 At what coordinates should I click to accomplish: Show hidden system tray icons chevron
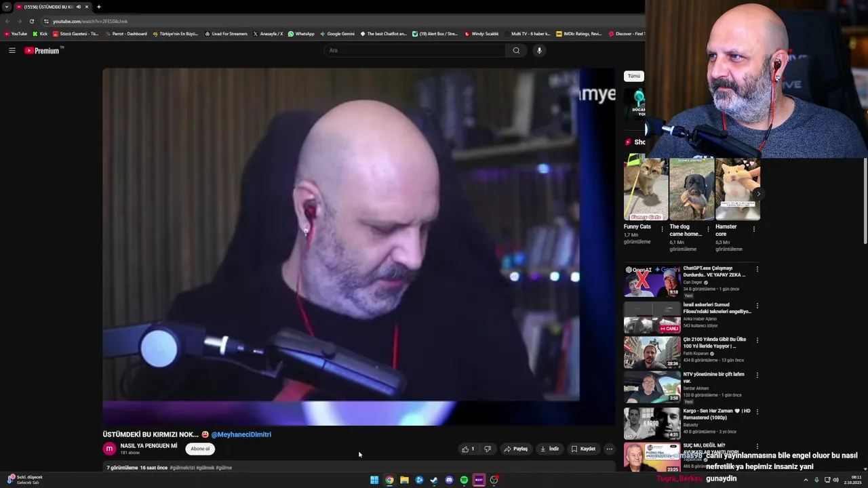806,480
